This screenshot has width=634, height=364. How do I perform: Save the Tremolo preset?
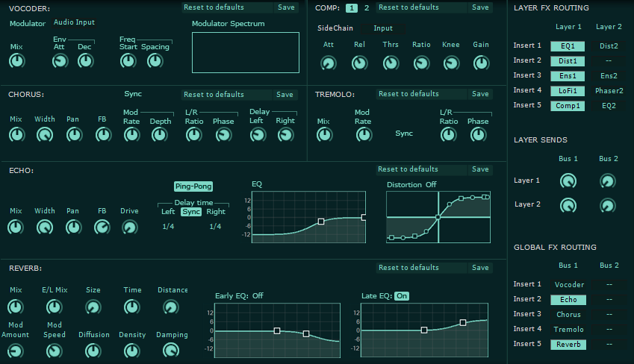coord(480,94)
